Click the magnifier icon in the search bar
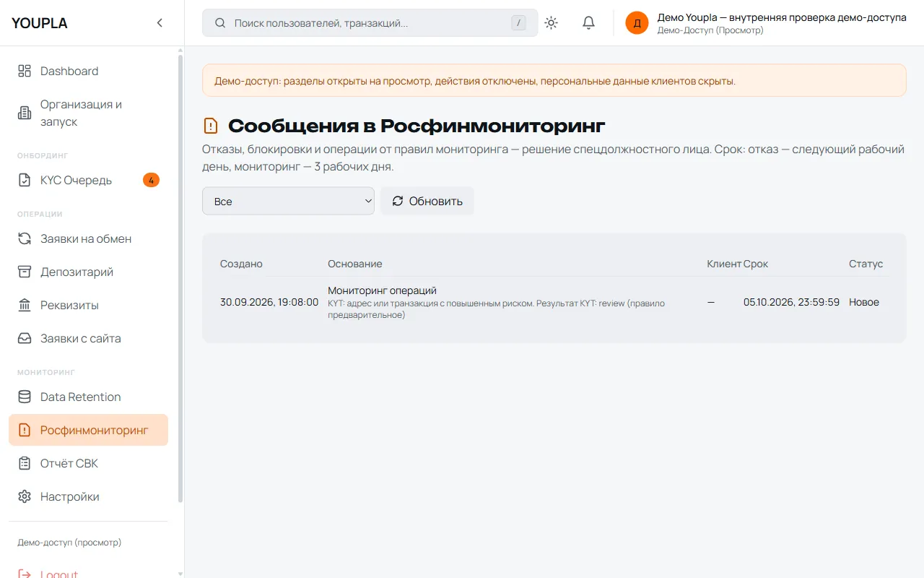 tap(220, 23)
